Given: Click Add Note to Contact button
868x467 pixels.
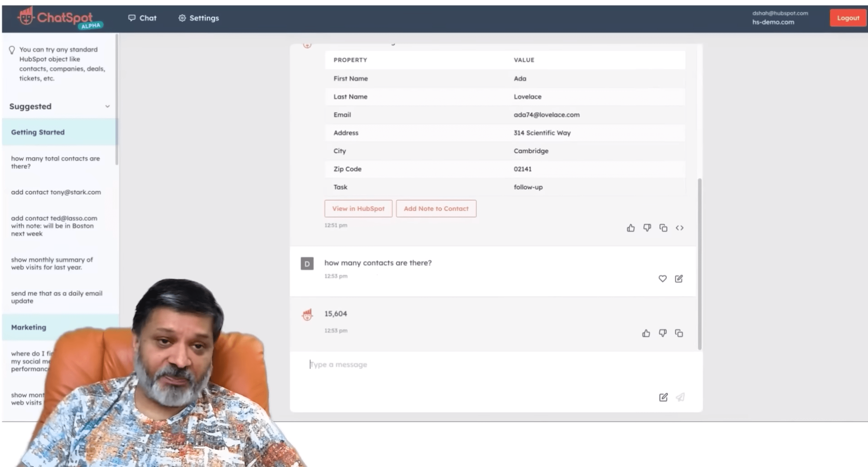Looking at the screenshot, I should [436, 208].
